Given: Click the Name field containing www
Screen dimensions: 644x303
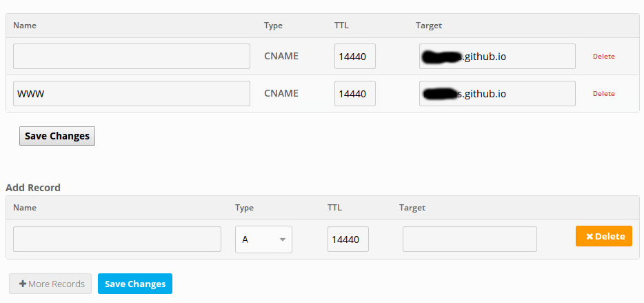Looking at the screenshot, I should pyautogui.click(x=132, y=93).
